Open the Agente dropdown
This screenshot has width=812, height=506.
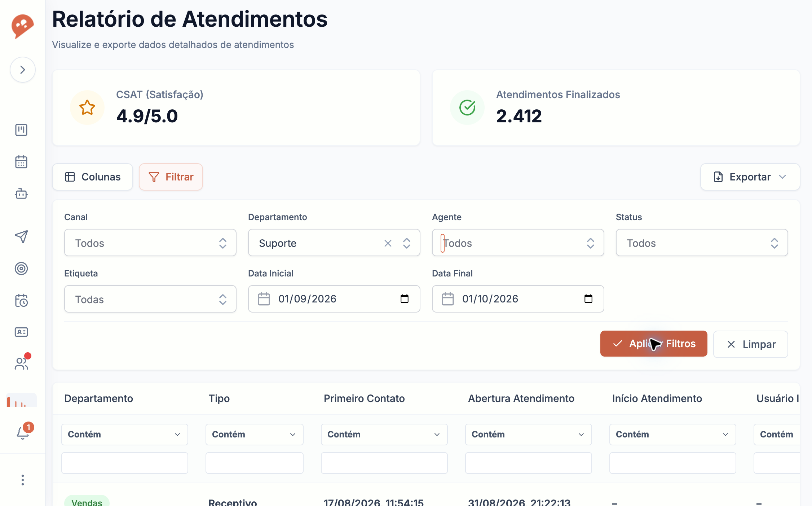[x=518, y=243]
